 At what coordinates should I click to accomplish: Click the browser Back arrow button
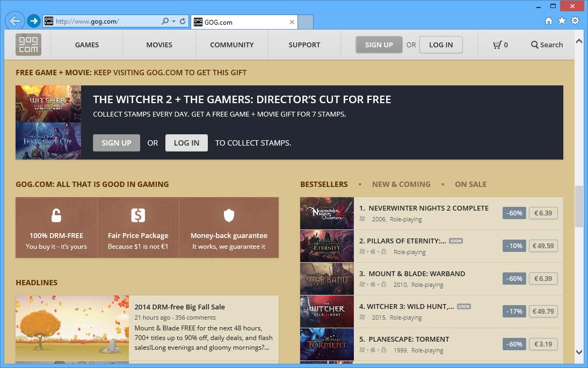[14, 20]
